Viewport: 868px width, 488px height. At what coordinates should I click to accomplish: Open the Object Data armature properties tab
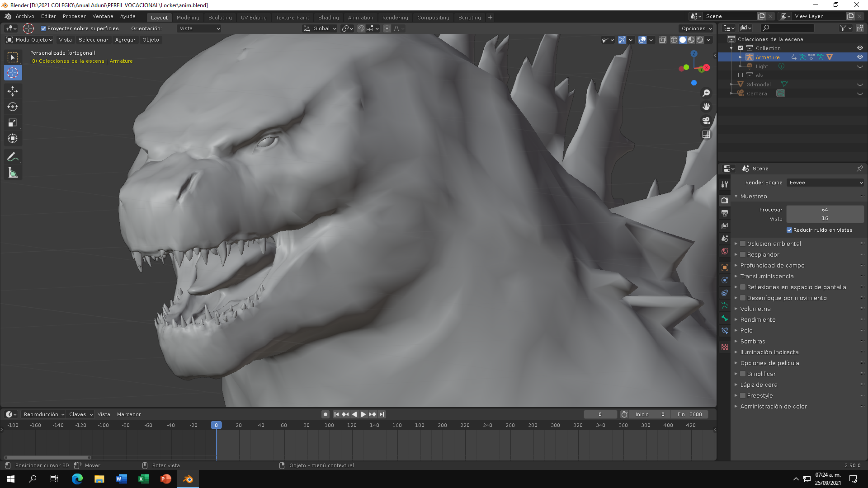tap(725, 305)
